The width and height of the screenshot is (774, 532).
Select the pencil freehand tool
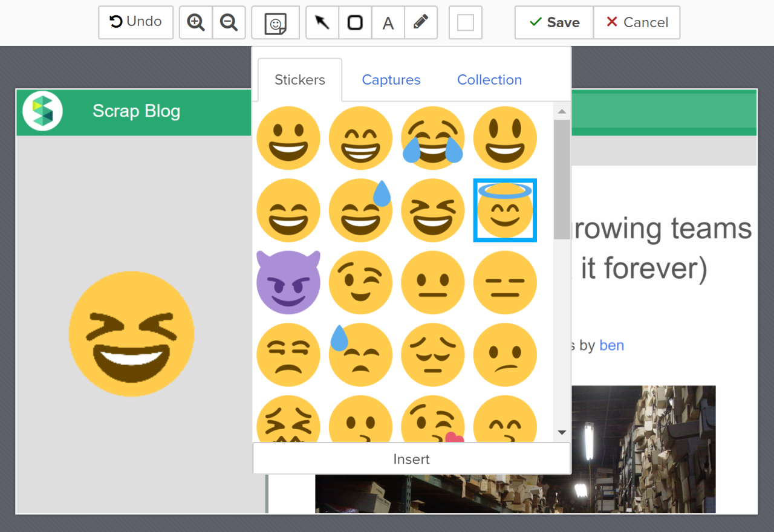pyautogui.click(x=421, y=22)
